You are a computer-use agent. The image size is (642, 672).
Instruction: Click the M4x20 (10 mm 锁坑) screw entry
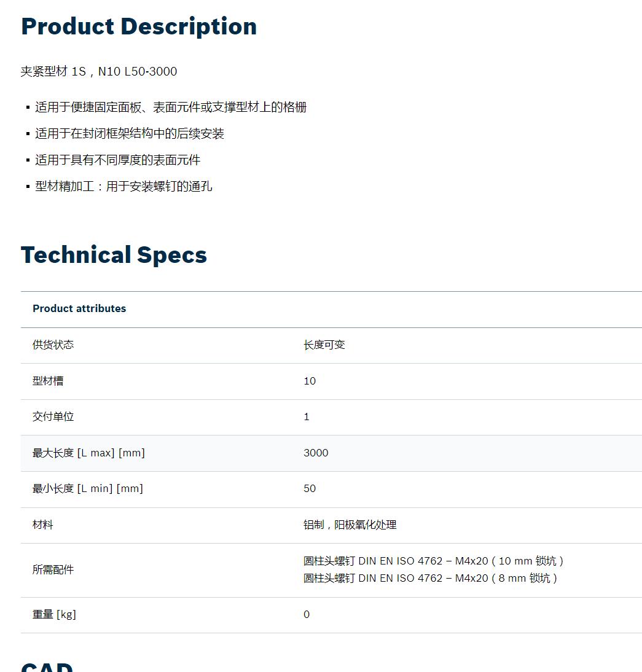click(433, 561)
